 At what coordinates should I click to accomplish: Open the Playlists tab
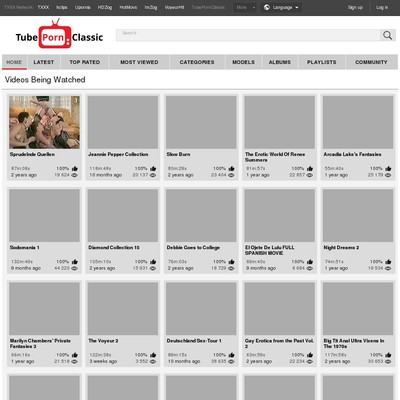click(x=322, y=62)
